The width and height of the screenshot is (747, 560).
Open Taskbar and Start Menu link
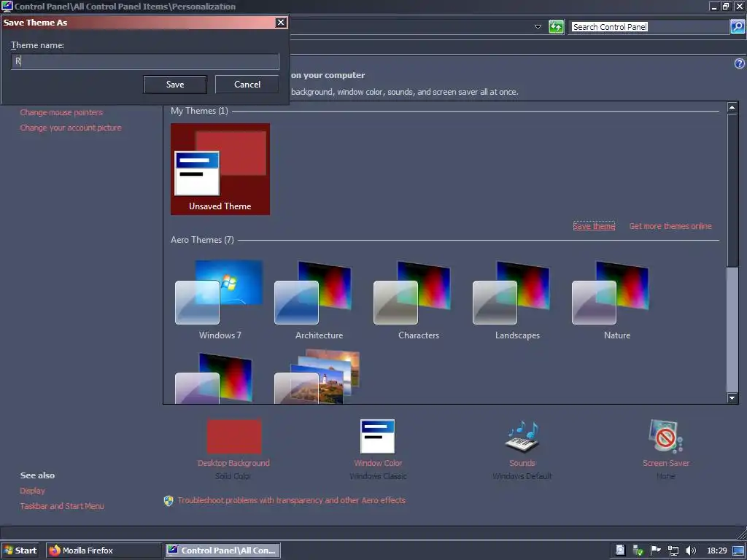[62, 506]
